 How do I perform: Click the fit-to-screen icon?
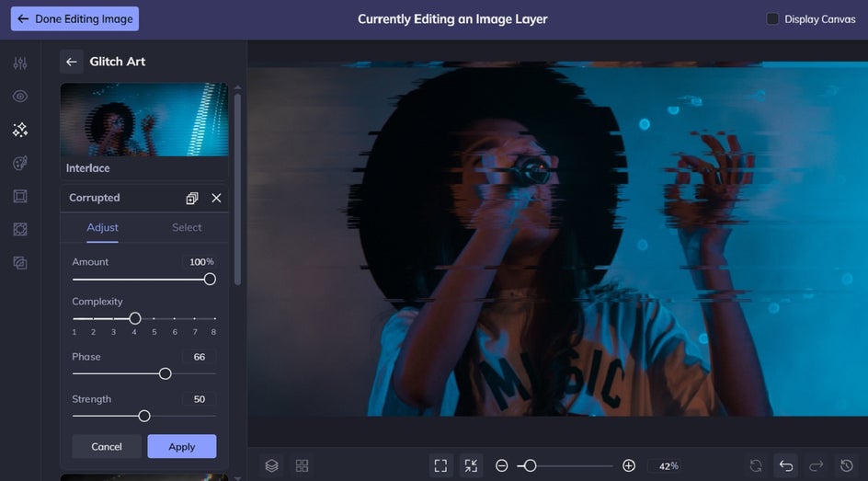pyautogui.click(x=440, y=465)
